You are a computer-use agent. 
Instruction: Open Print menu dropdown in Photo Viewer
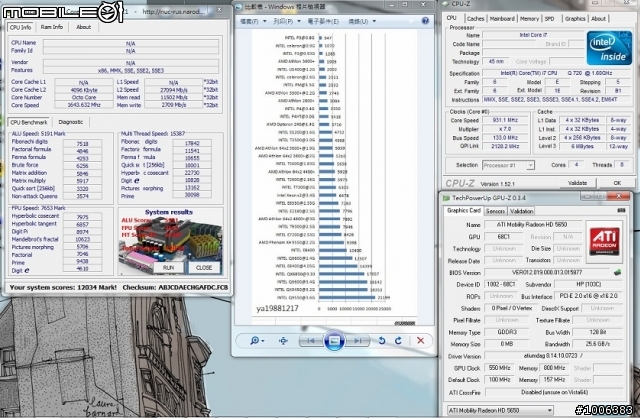pos(287,21)
